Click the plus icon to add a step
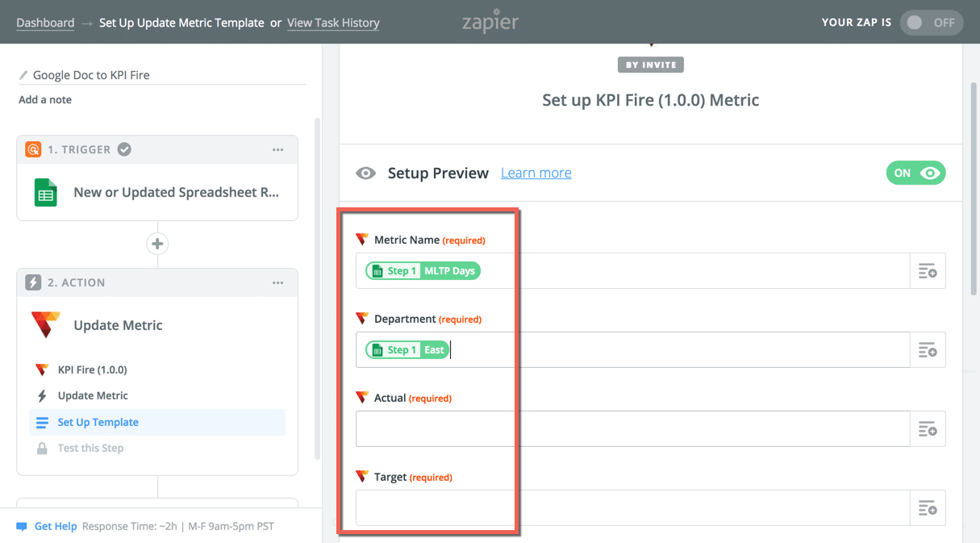 (157, 244)
